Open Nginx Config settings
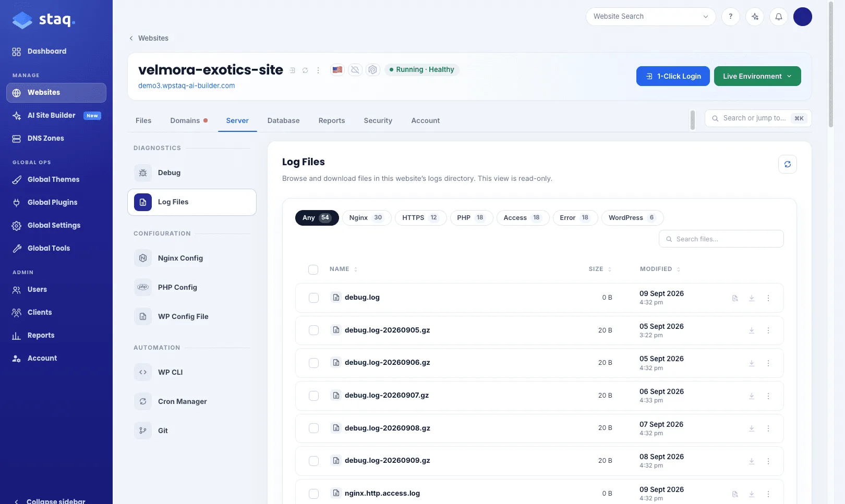Screen dimensions: 845x504 (192, 258)
